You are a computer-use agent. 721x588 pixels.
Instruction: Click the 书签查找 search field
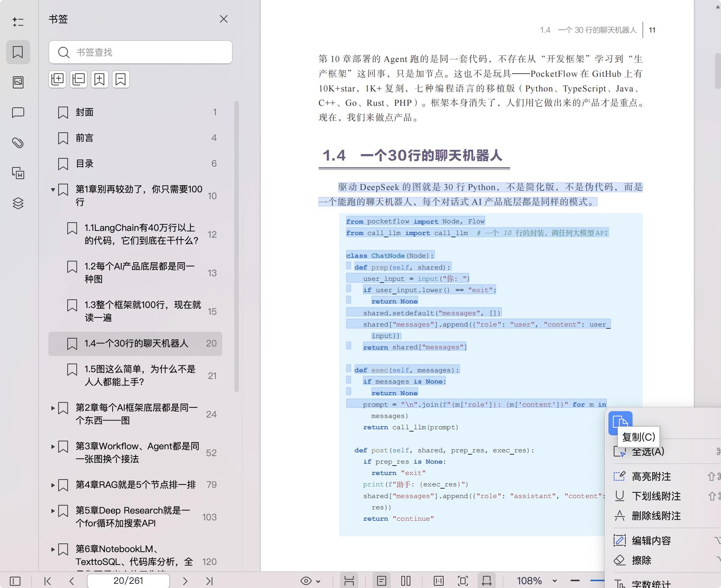[x=141, y=52]
